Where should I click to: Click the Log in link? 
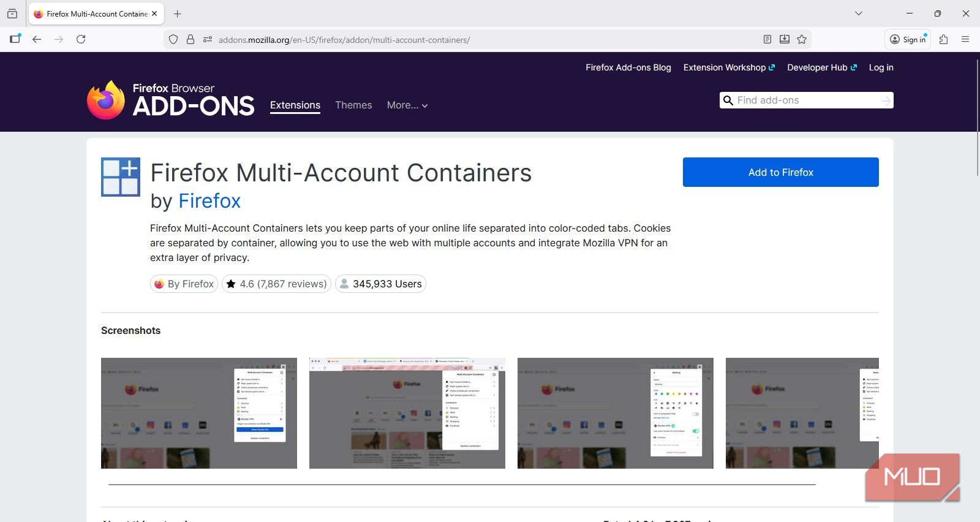pyautogui.click(x=881, y=67)
